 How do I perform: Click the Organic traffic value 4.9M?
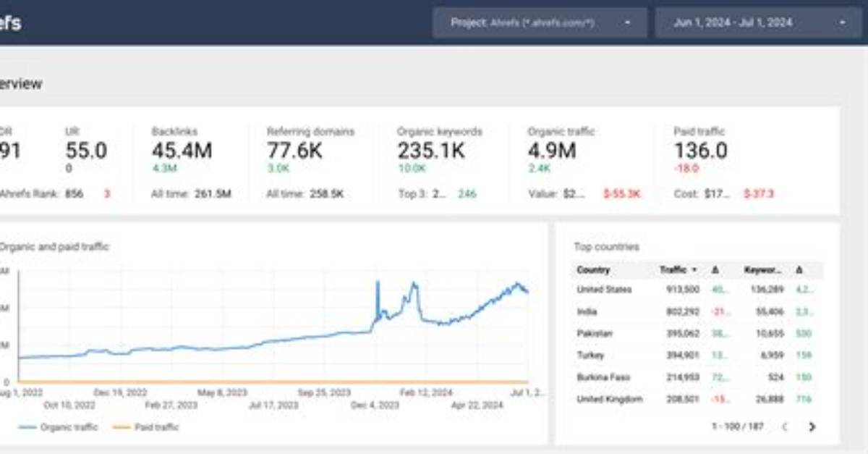(552, 151)
